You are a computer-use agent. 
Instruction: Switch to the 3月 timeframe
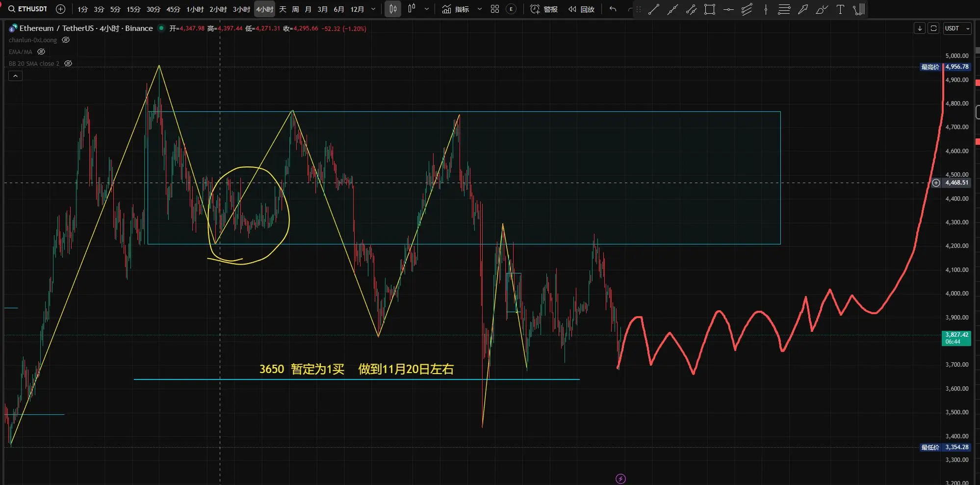click(322, 9)
